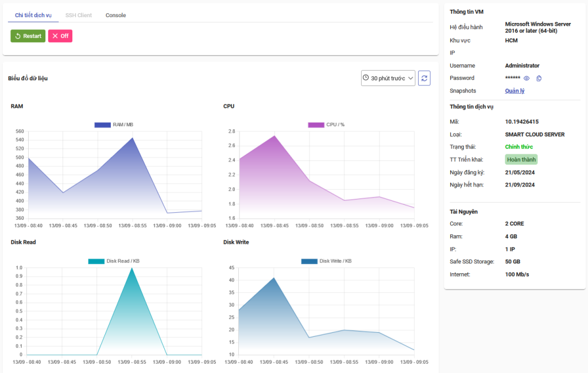This screenshot has height=373, width=588.
Task: Click the Biểu đồ dữ liệu heading
Action: (x=28, y=79)
